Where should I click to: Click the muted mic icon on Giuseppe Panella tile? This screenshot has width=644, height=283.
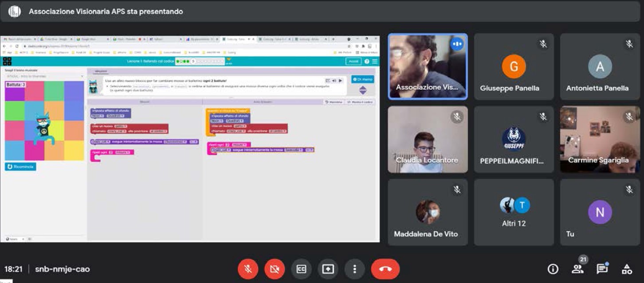coord(543,44)
